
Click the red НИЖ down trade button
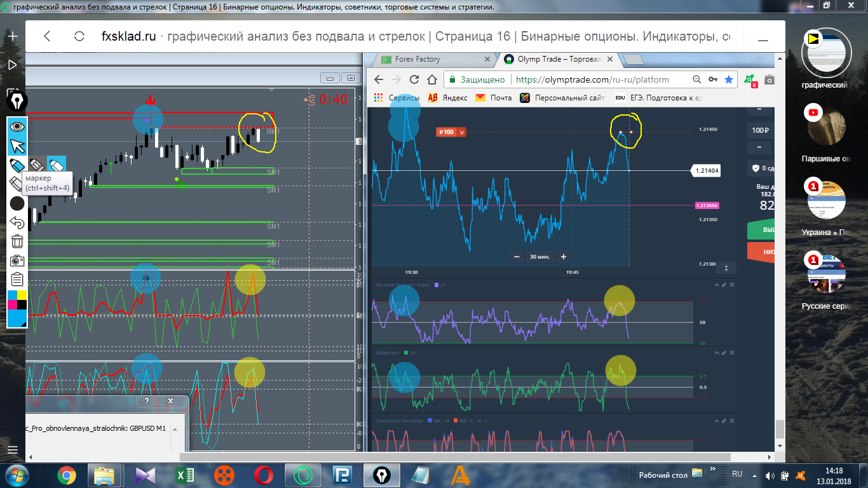[x=761, y=252]
